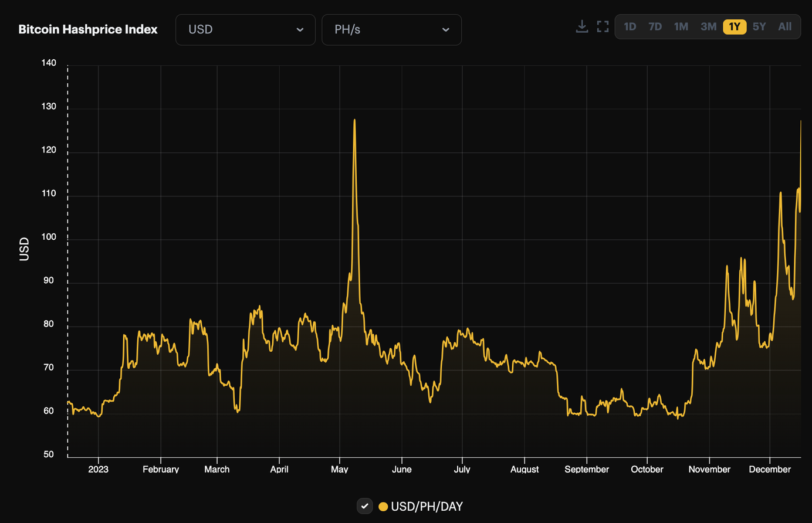Select the 5Y timeframe
The width and height of the screenshot is (812, 523).
pyautogui.click(x=759, y=26)
